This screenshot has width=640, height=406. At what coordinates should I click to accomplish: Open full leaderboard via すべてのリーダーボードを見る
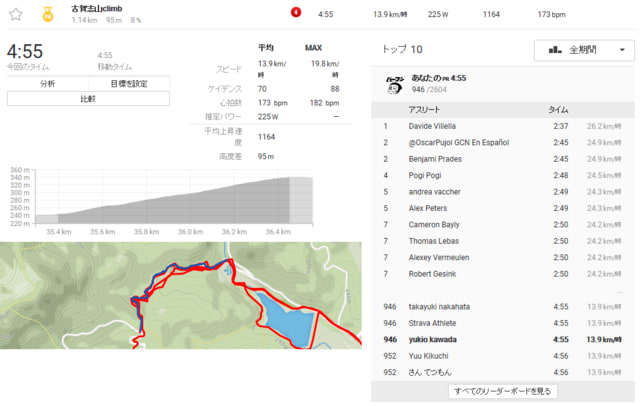[x=502, y=391]
